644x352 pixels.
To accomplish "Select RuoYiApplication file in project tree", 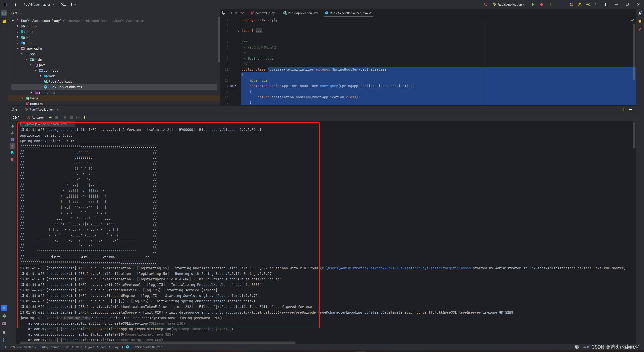I will point(61,81).
